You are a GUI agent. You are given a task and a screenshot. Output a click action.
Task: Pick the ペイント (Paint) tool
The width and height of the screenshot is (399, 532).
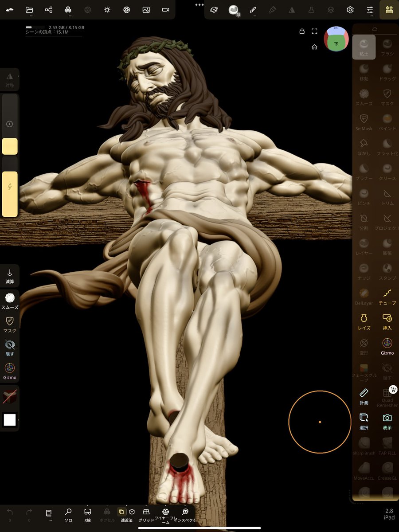[x=387, y=122]
